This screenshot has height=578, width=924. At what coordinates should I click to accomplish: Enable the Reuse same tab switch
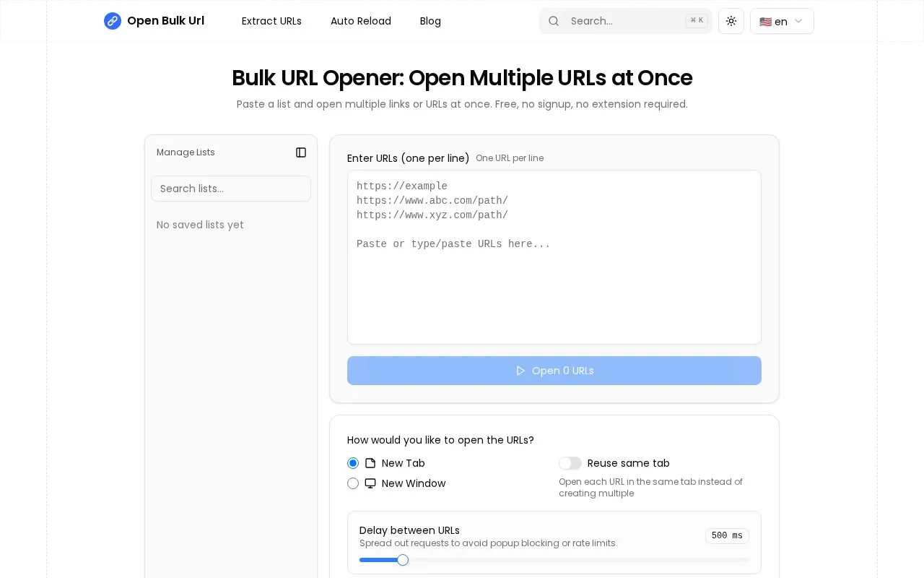pos(570,463)
